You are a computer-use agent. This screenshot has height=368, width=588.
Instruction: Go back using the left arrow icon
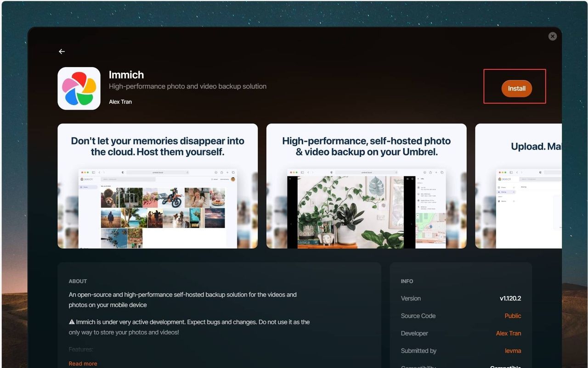tap(62, 51)
